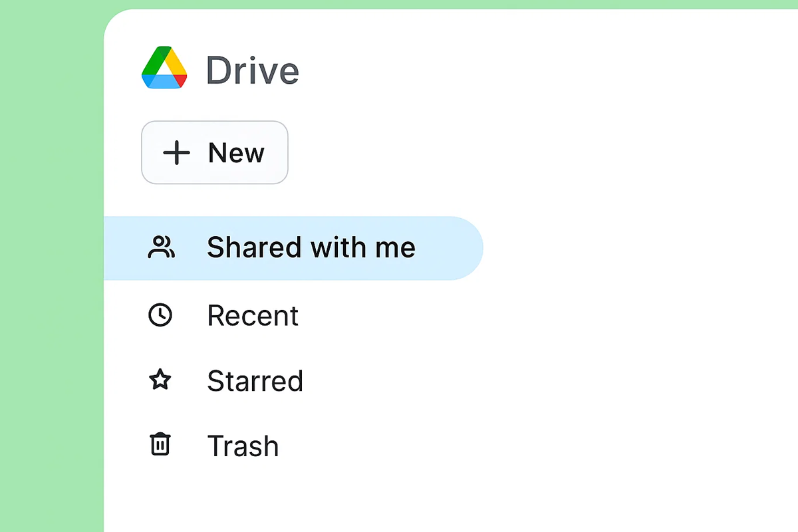Select the highlighted Shared with me entry
This screenshot has height=532, width=798.
[x=293, y=247]
